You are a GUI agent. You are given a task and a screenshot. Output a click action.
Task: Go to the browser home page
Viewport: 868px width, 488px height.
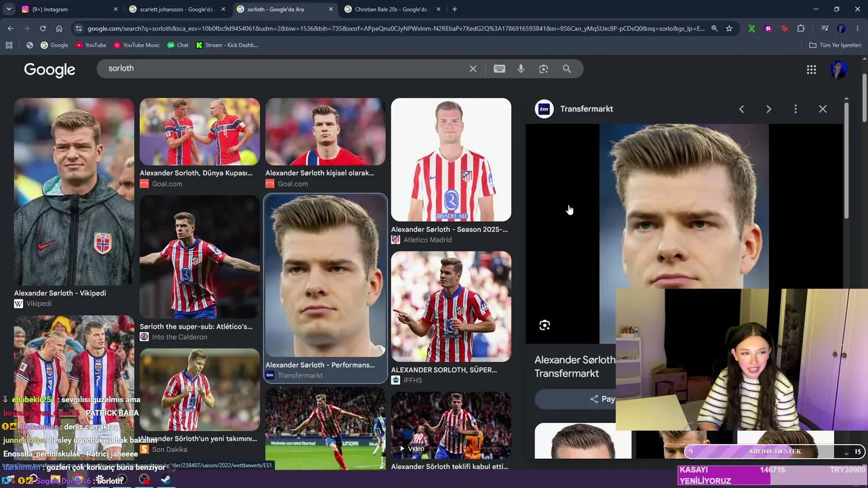(59, 28)
